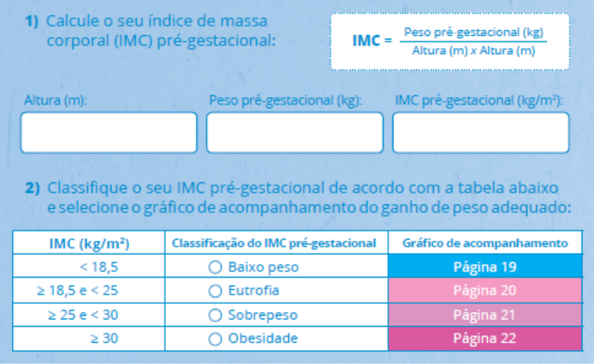Click the '< 18,5' table cell
594x364 pixels.
coord(89,267)
